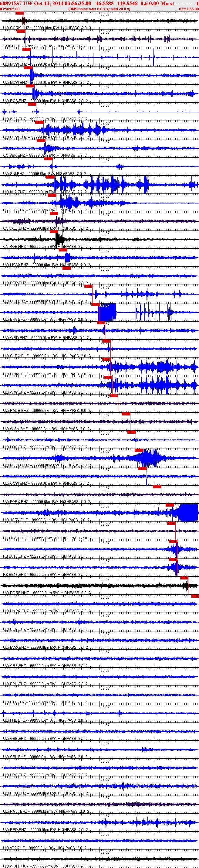Viewport: 199px width, 868px height.
Task: Select the UW EPH EHZ station label
Action: (46, 683)
